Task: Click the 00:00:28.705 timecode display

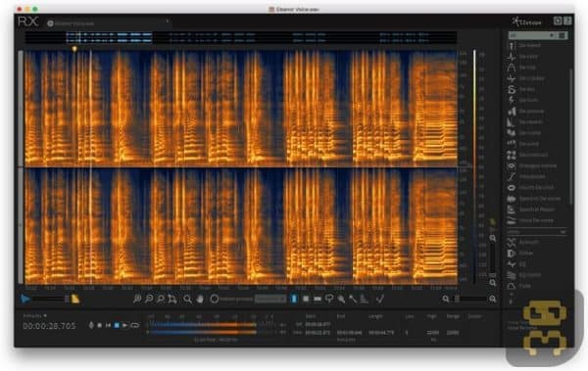Action: tap(49, 326)
